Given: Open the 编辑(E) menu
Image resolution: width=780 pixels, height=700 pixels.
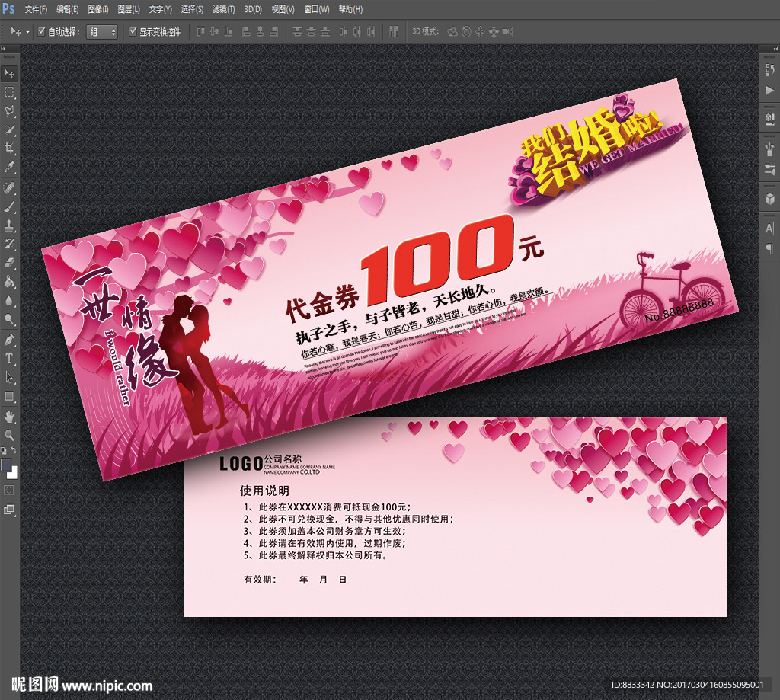Looking at the screenshot, I should click(x=67, y=9).
